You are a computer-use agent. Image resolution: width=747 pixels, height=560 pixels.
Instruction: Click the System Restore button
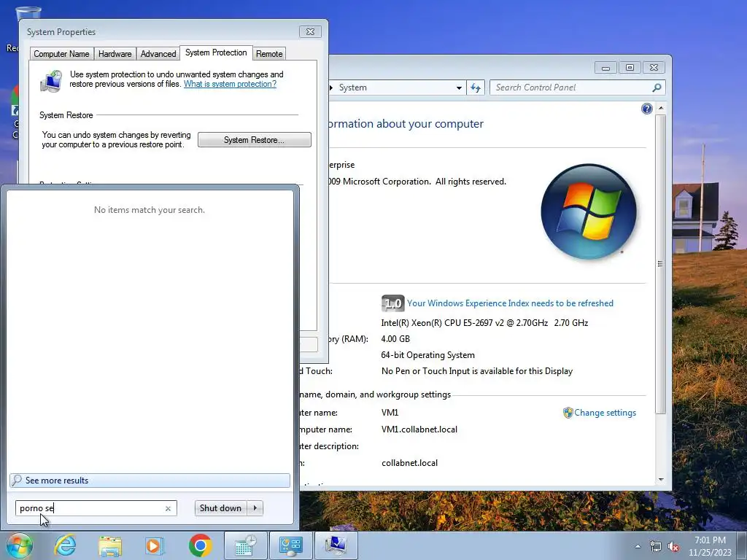pyautogui.click(x=255, y=139)
